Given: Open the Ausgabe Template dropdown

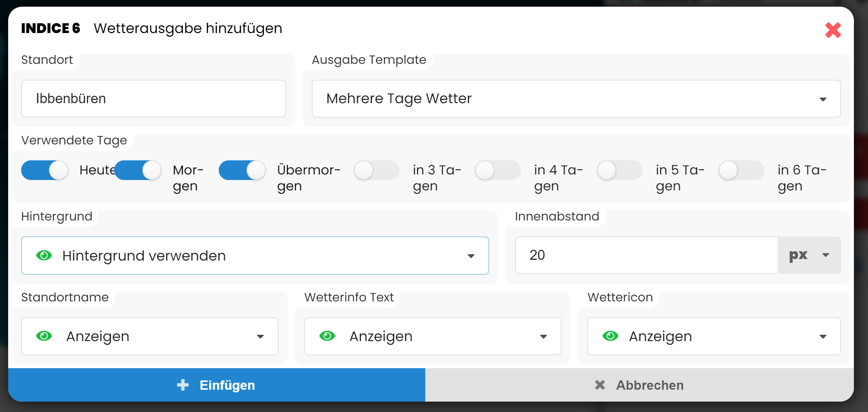Looking at the screenshot, I should [x=576, y=99].
